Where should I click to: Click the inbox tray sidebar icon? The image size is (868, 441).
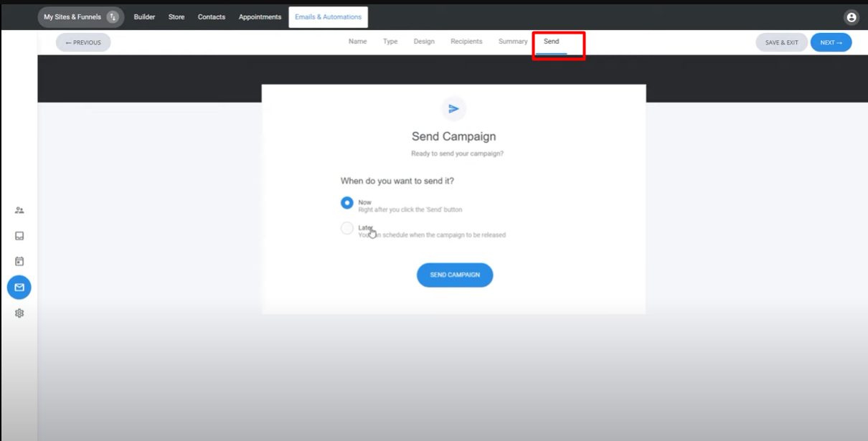(x=19, y=236)
